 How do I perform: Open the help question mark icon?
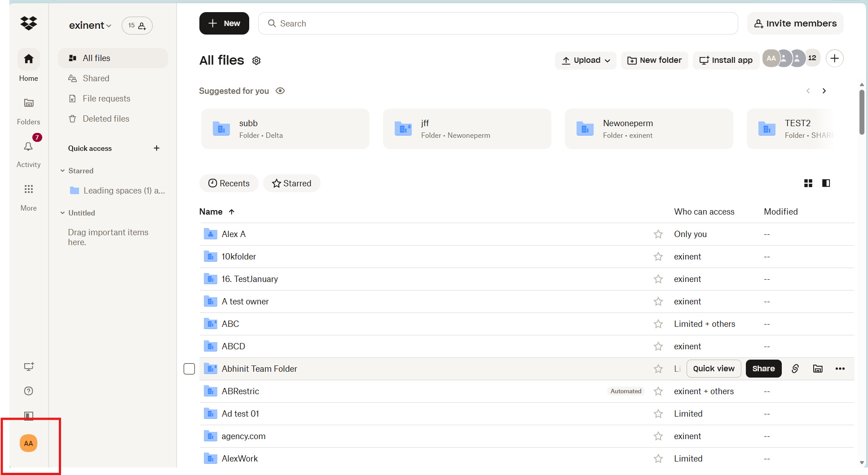tap(29, 391)
